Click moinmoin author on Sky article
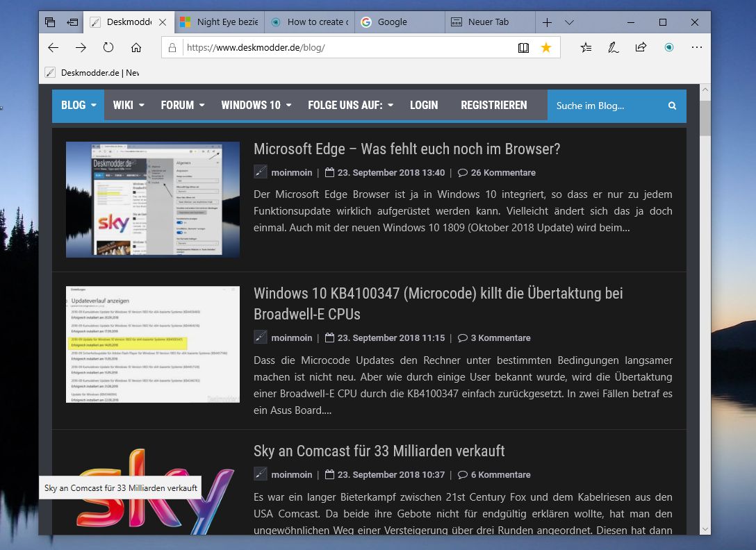This screenshot has height=550, width=756. (291, 475)
